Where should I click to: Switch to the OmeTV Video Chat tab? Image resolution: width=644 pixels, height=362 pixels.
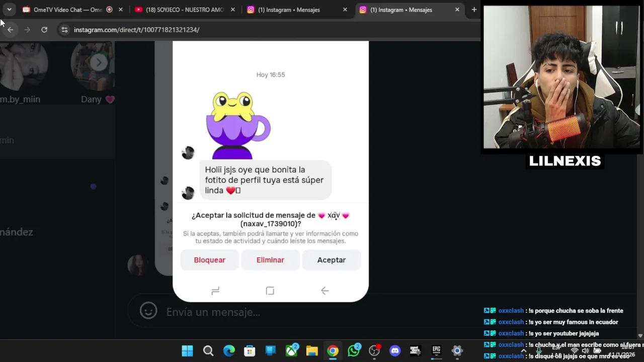[x=61, y=10]
